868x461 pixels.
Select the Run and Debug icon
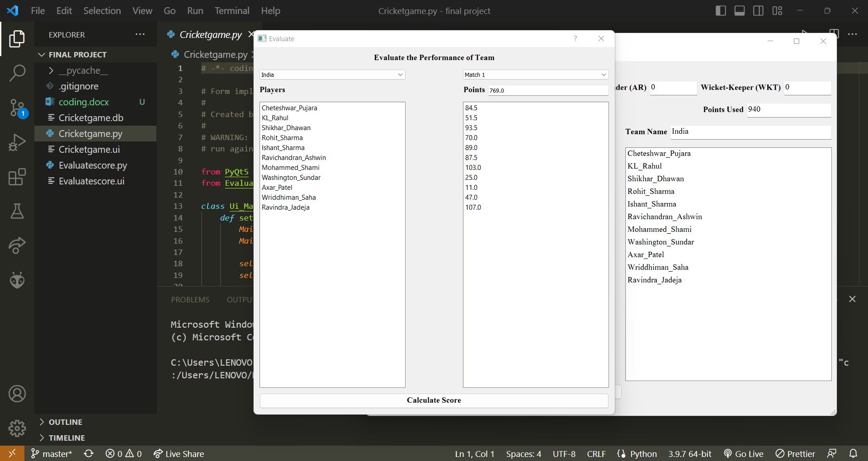click(17, 142)
